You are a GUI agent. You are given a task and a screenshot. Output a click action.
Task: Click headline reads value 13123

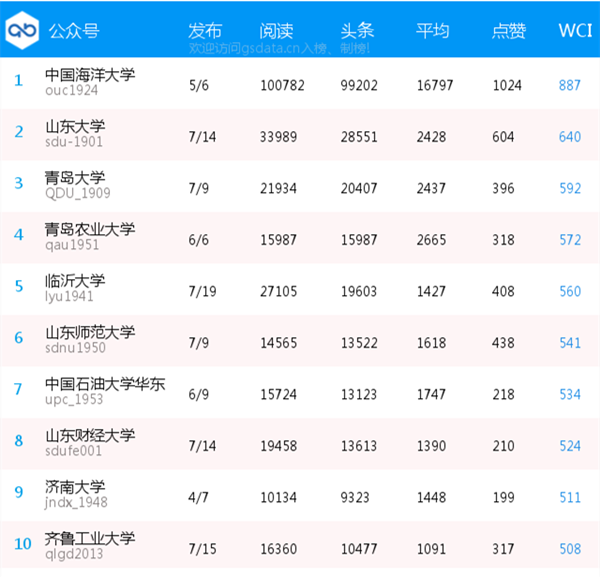point(359,394)
